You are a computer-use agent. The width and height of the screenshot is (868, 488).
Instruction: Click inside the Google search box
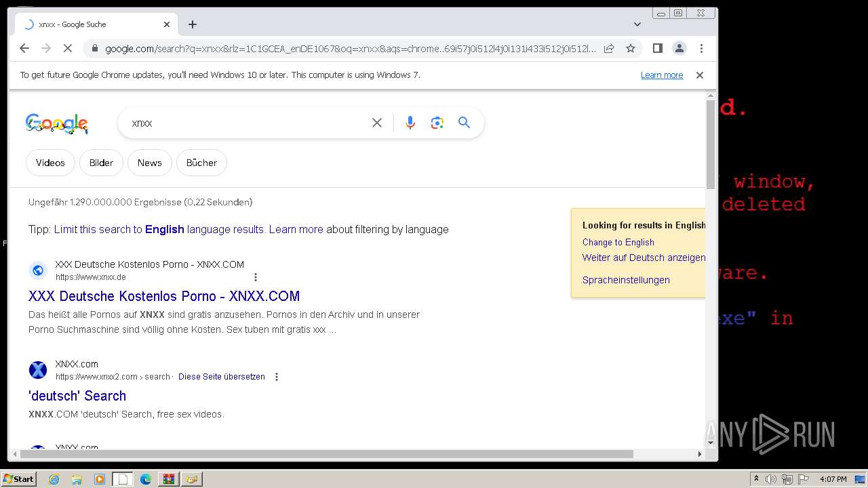[248, 123]
